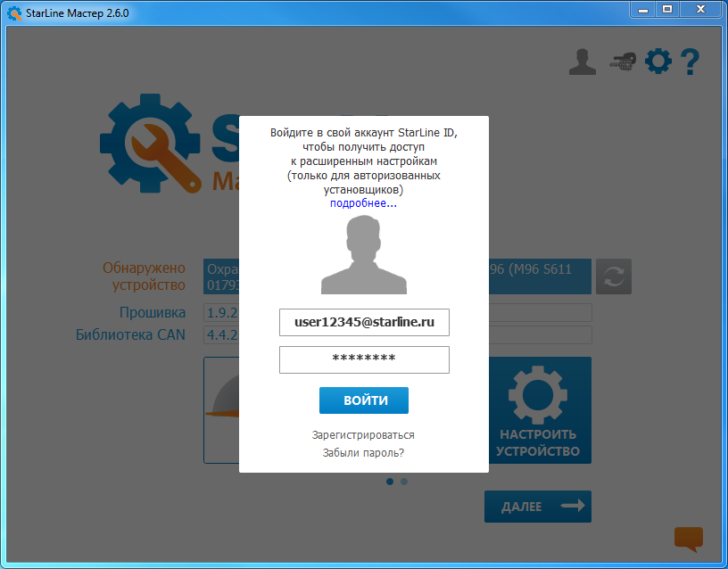
Task: Click the Зарегистрироваться link
Action: pos(363,435)
